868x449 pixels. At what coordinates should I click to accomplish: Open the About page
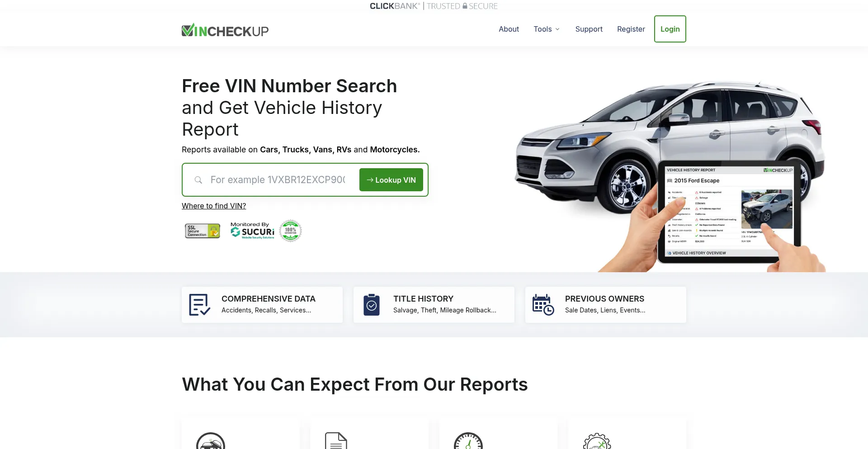point(509,29)
